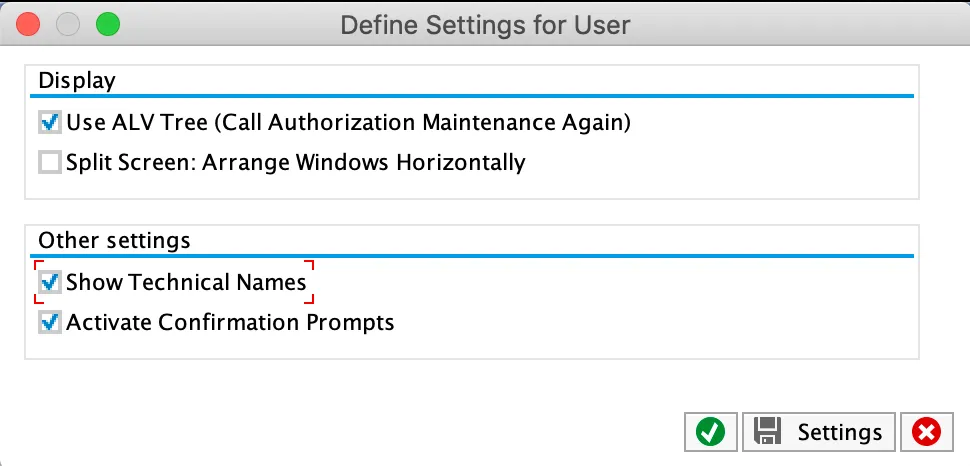Viewport: 970px width, 466px height.
Task: Close the window using the red title-bar button
Action: tap(29, 24)
